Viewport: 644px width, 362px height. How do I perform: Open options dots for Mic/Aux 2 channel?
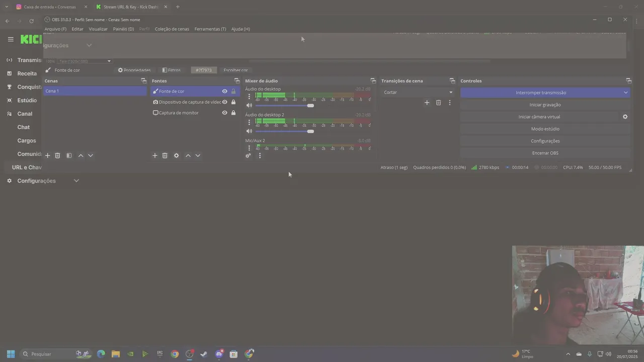pos(249,148)
